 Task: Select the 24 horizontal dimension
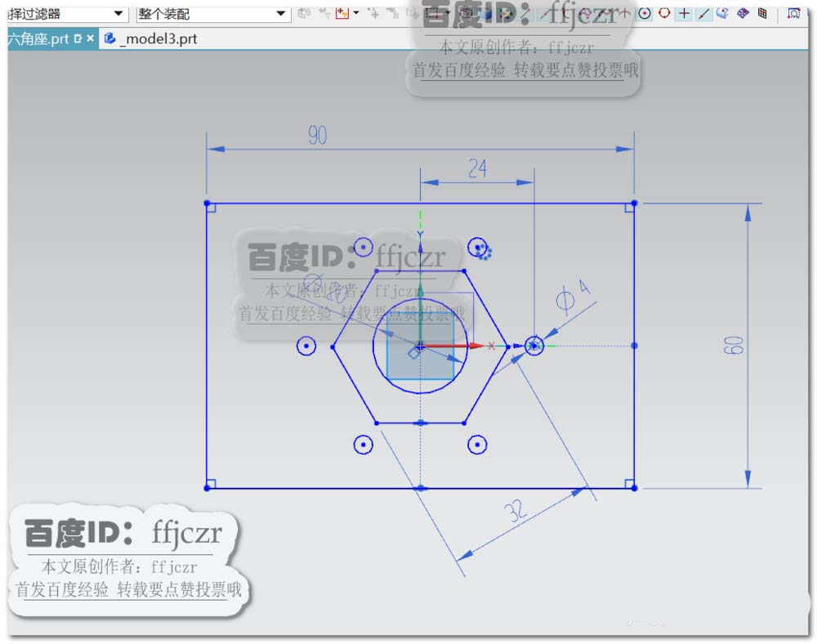pos(477,169)
